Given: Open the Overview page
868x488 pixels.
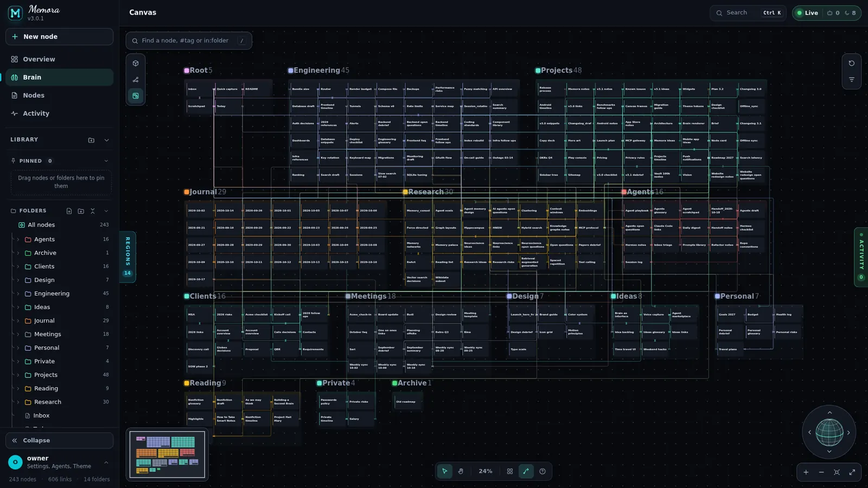Looking at the screenshot, I should [x=59, y=59].
